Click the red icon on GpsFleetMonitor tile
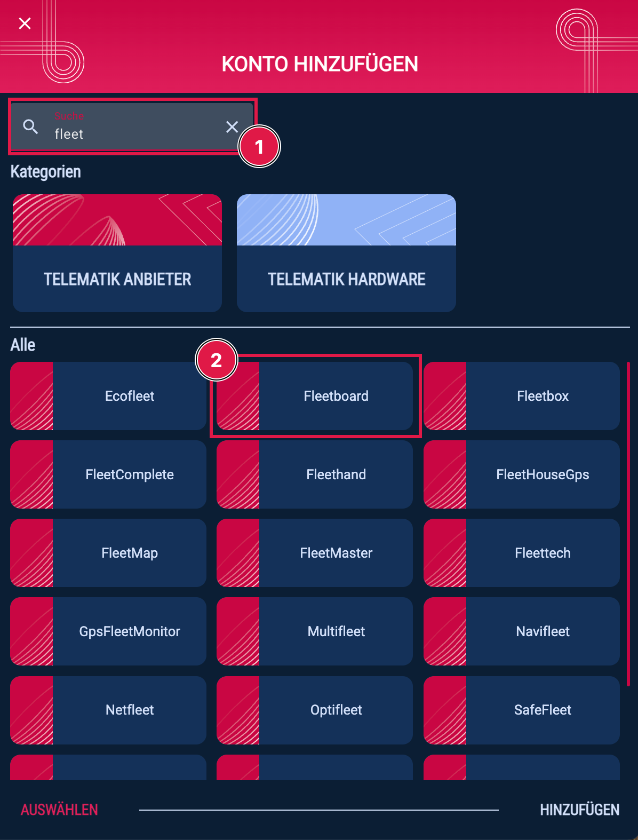The width and height of the screenshot is (638, 840). click(31, 631)
